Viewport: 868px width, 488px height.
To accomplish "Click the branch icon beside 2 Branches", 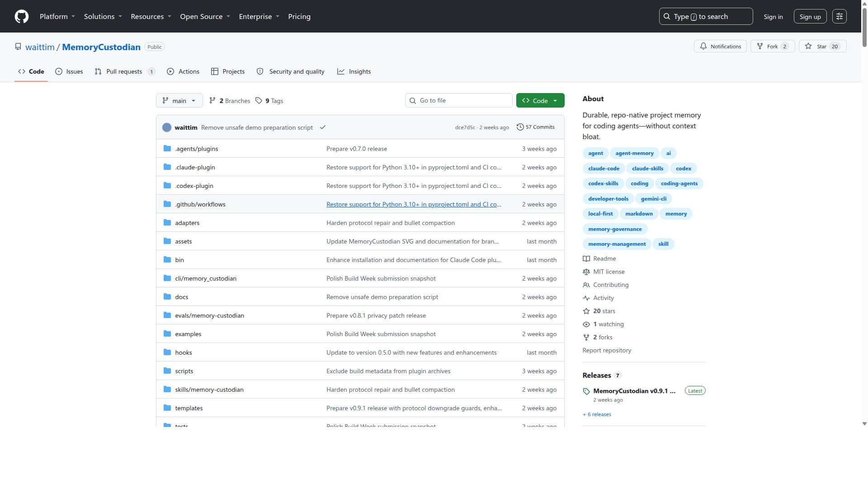I will (x=212, y=101).
